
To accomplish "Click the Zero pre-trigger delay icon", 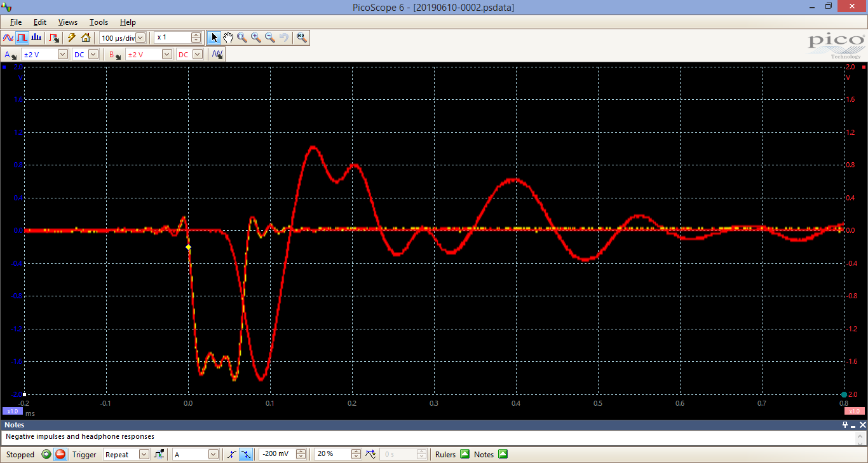I will click(370, 454).
